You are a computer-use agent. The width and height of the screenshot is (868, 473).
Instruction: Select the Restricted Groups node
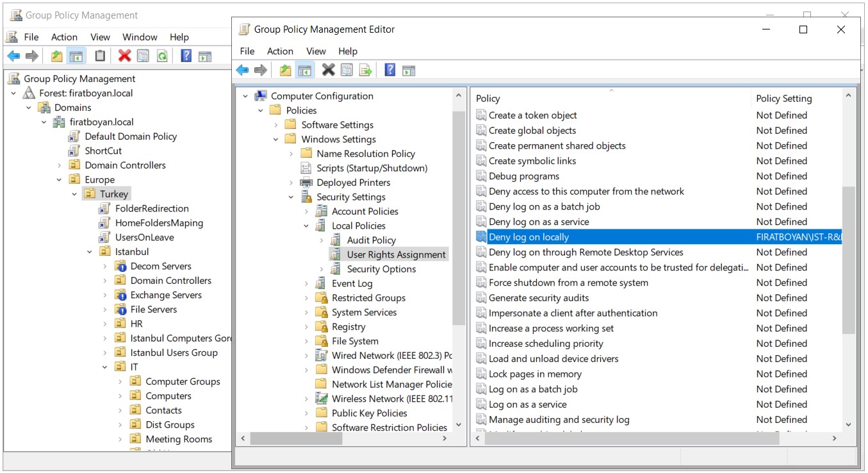tap(368, 298)
